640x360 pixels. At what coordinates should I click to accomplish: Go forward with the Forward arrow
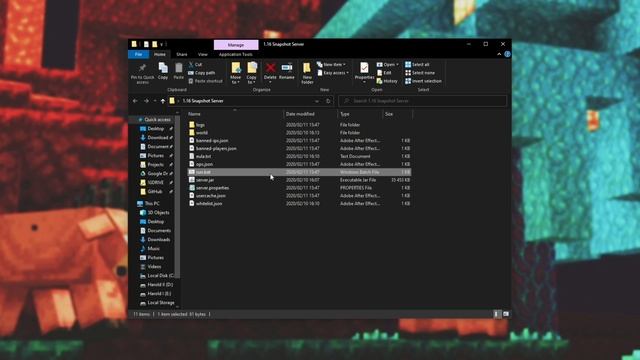click(x=146, y=101)
